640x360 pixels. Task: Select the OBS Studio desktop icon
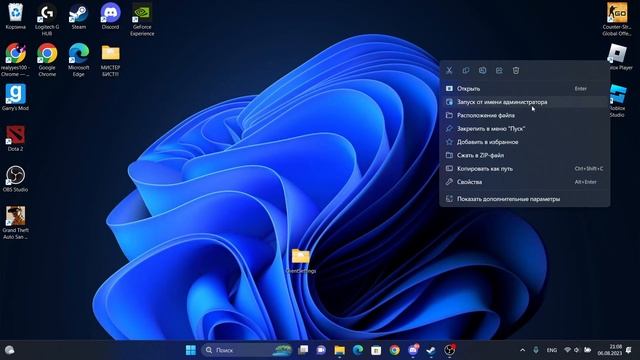tap(16, 179)
